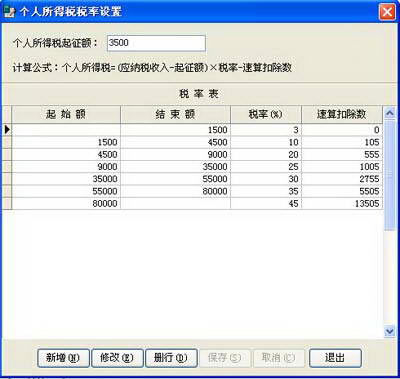400x379 pixels.
Task: Click the 起始额 column header
Action: [66, 114]
